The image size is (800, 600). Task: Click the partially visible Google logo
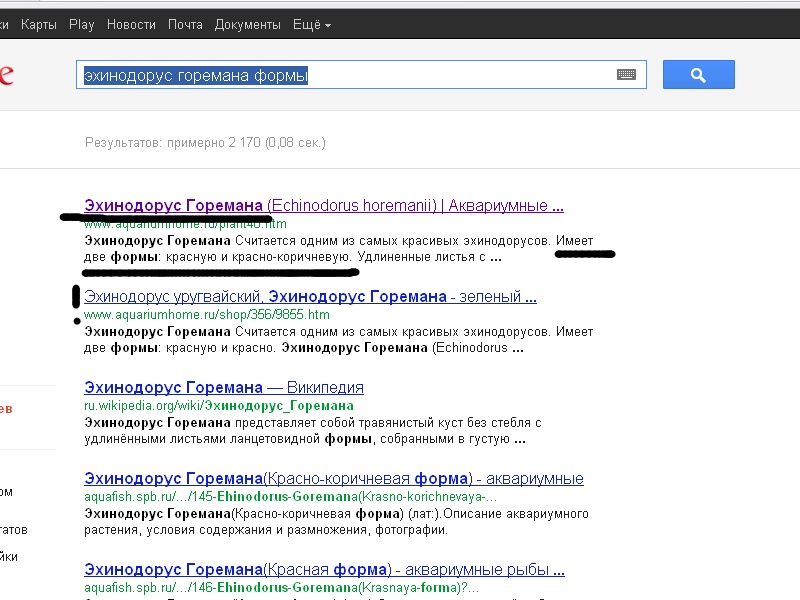6,76
